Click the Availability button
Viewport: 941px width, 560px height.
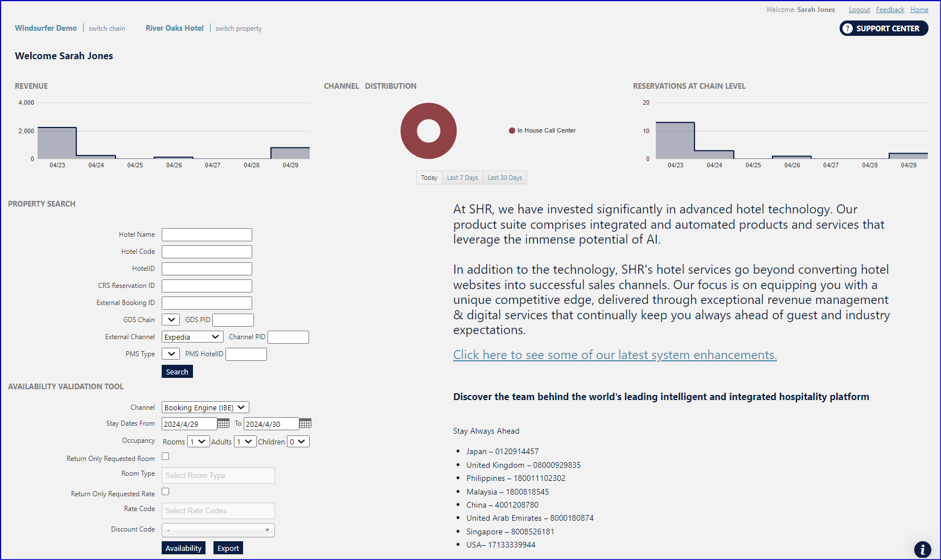click(183, 548)
